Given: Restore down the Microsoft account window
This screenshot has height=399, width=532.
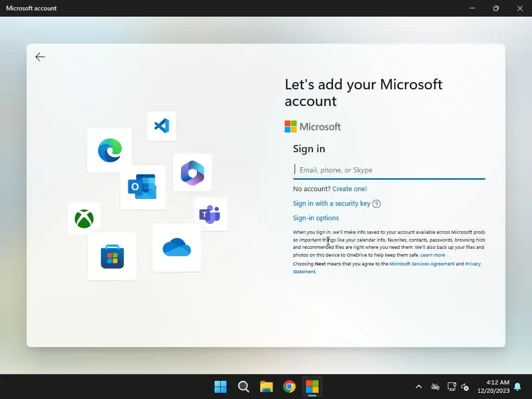Looking at the screenshot, I should (x=496, y=8).
